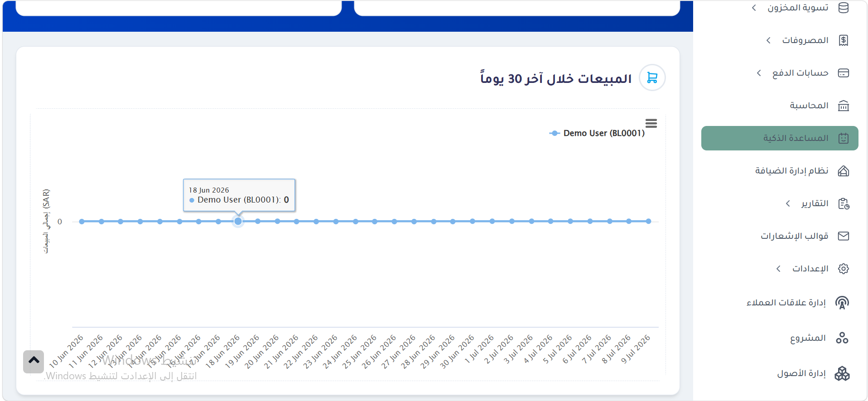Click the asset management cubes icon
The width and height of the screenshot is (868, 401).
coord(842,373)
